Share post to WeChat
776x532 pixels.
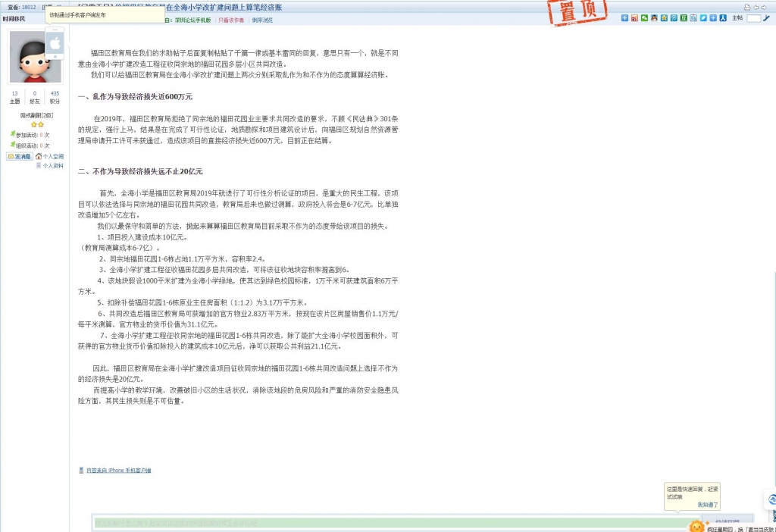644,17
